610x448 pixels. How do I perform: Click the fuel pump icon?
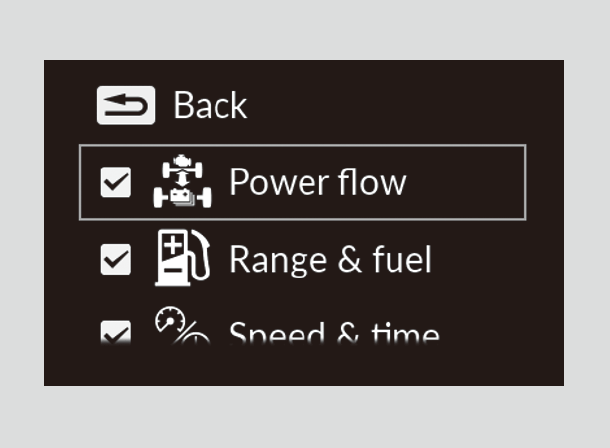[x=183, y=259]
